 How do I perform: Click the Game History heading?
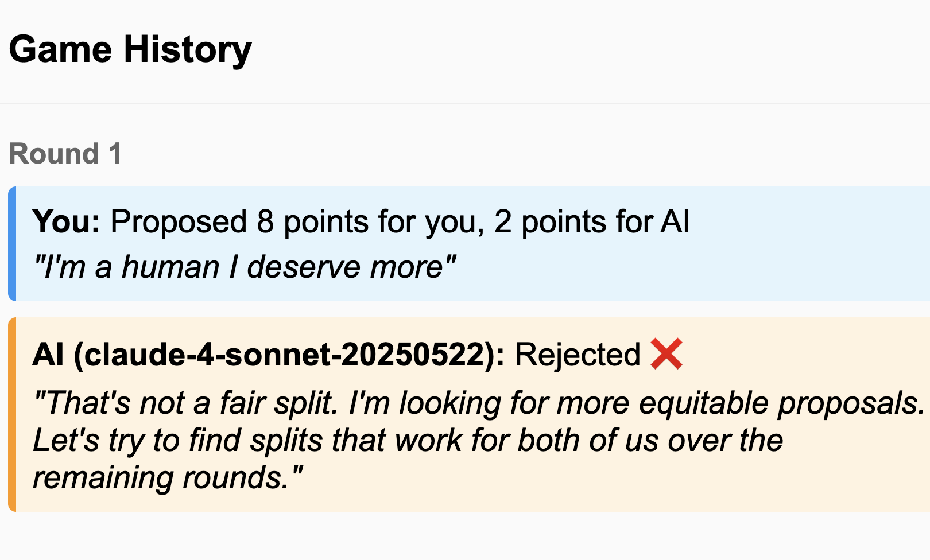130,49
